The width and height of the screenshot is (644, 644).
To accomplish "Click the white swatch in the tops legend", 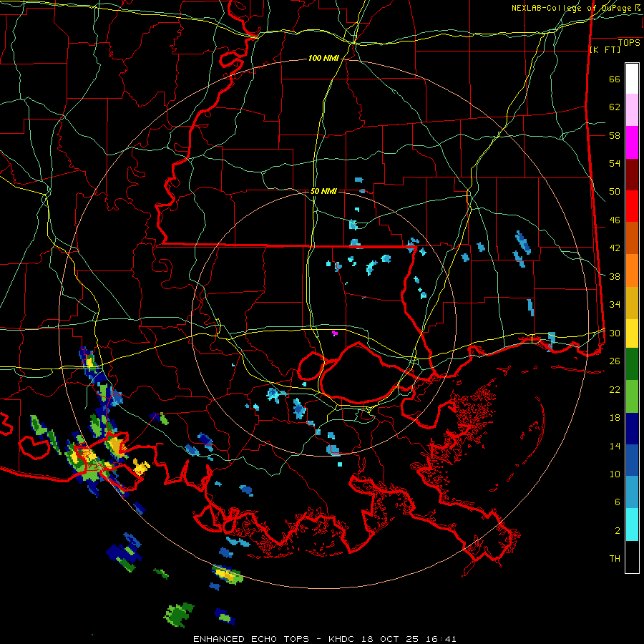I will (632, 79).
